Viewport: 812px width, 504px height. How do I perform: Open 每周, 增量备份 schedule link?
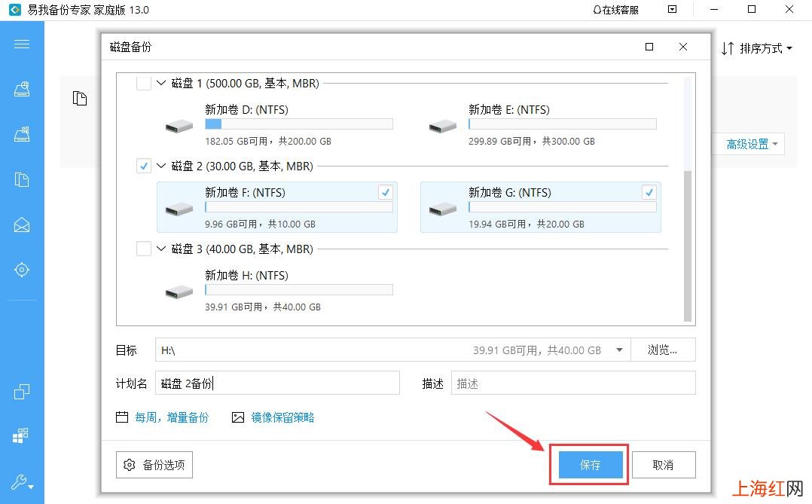172,417
